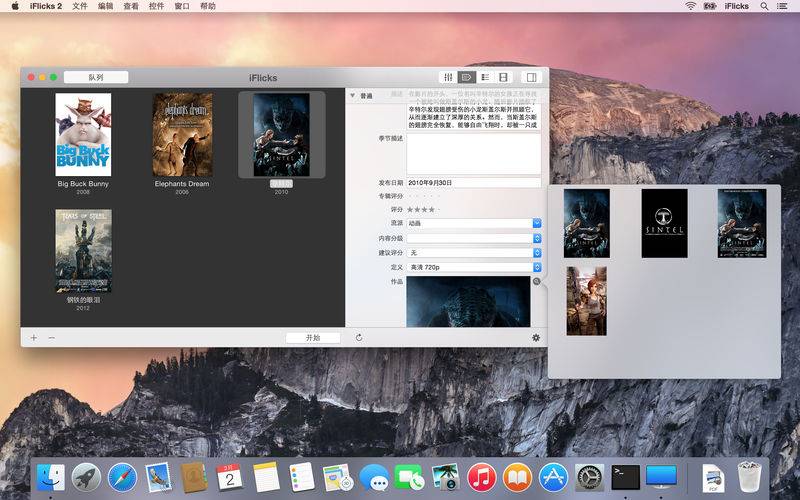The height and width of the screenshot is (500, 800).
Task: Collapse the 普通 section triangle
Action: (352, 95)
